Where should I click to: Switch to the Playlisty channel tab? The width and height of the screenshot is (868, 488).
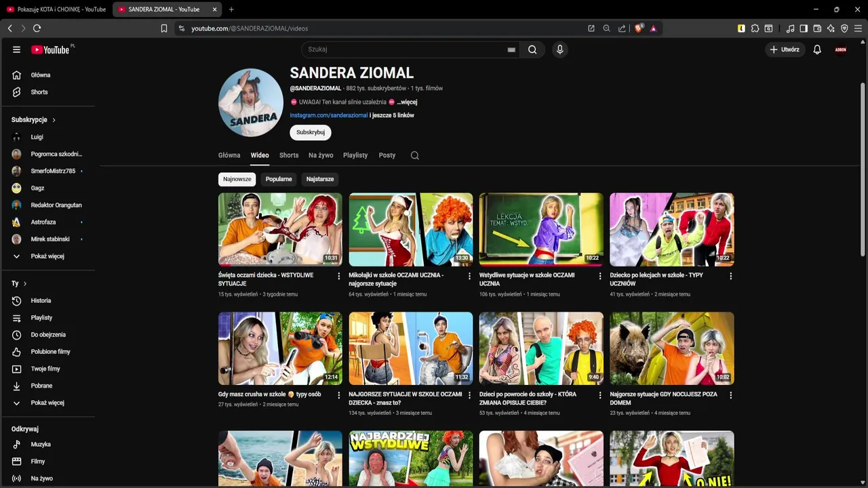tap(355, 155)
